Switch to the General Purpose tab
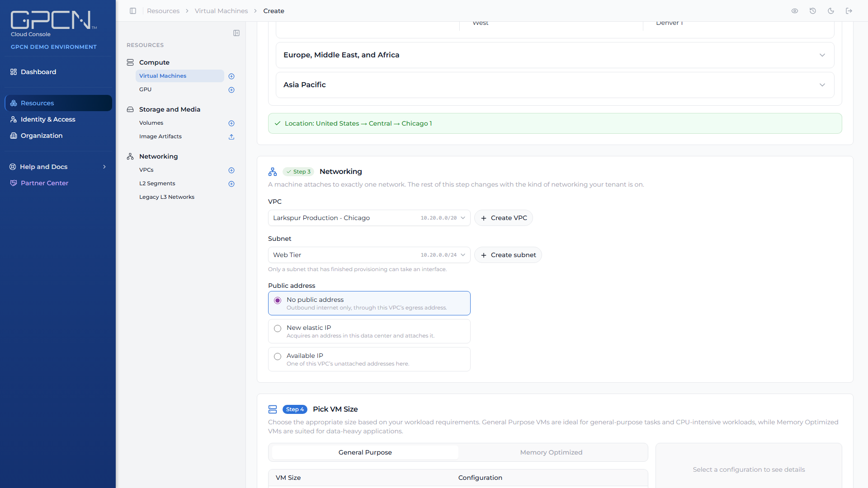This screenshot has height=488, width=868. coord(365,452)
